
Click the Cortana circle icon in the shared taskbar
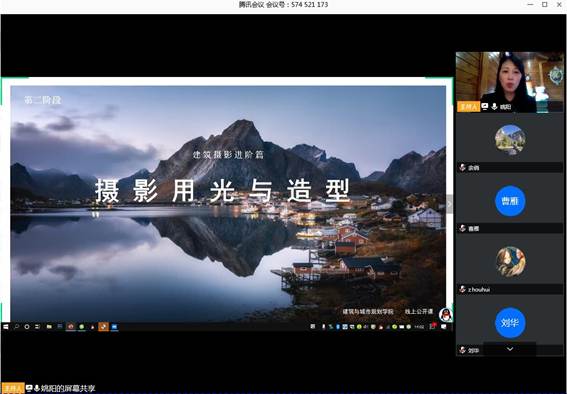pos(27,326)
